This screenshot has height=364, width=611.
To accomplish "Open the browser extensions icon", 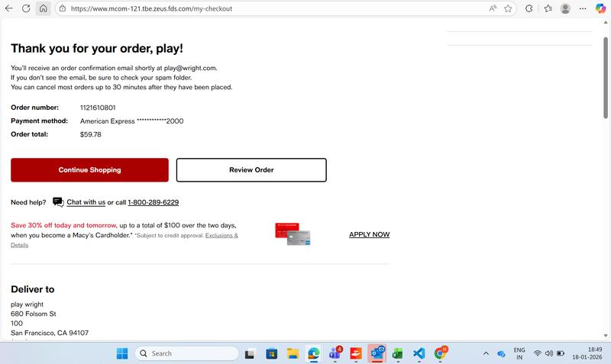I will tap(529, 8).
